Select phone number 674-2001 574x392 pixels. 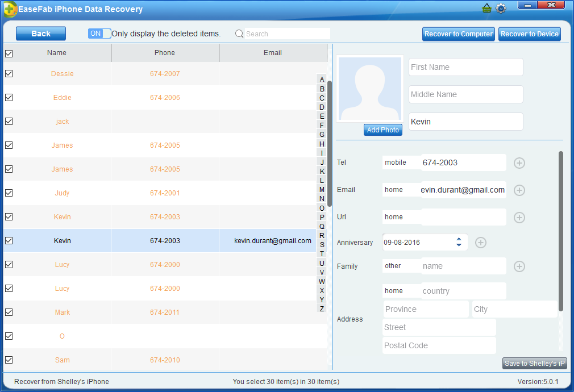tap(165, 193)
